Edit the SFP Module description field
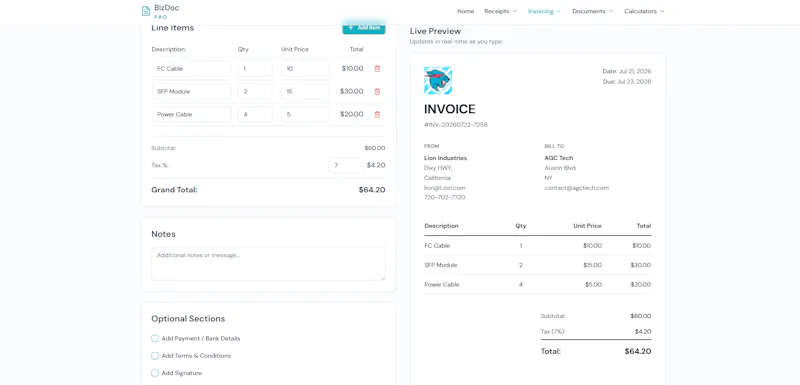The height and width of the screenshot is (385, 800). 191,92
